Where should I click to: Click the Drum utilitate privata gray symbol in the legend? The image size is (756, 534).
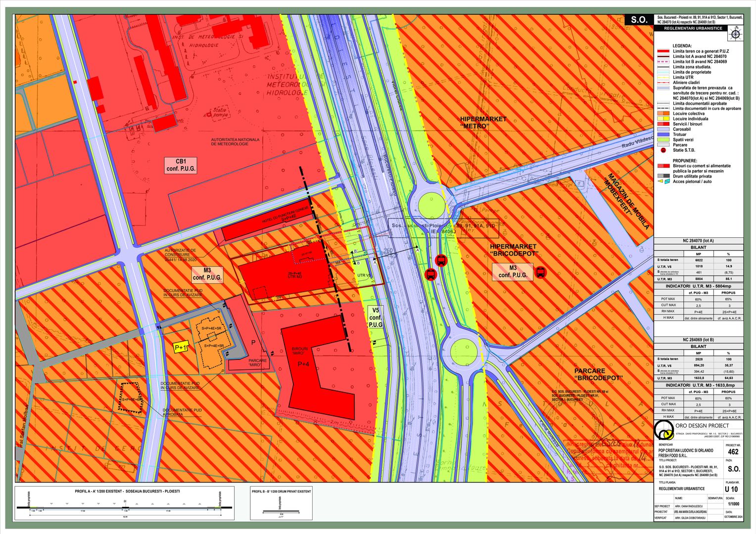(x=663, y=176)
